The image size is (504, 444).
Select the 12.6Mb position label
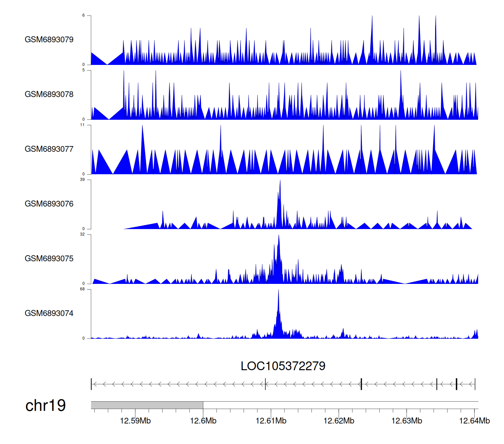203,421
